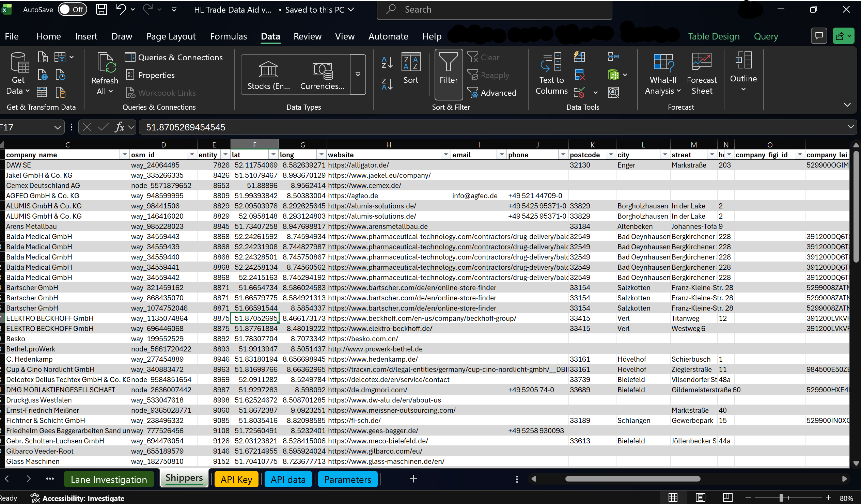Expand the Outline group
861x504 pixels.
coord(743,72)
